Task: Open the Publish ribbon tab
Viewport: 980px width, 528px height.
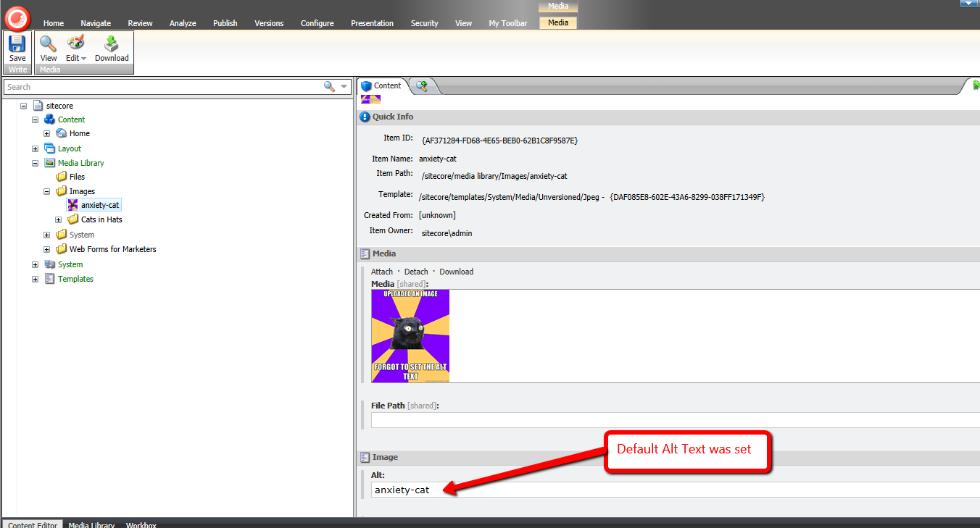Action: coord(225,23)
